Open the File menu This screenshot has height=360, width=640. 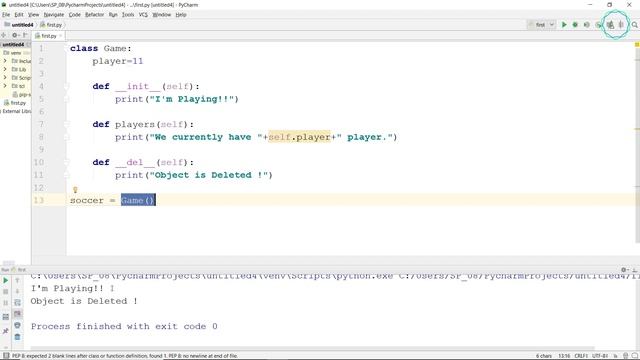(6, 15)
